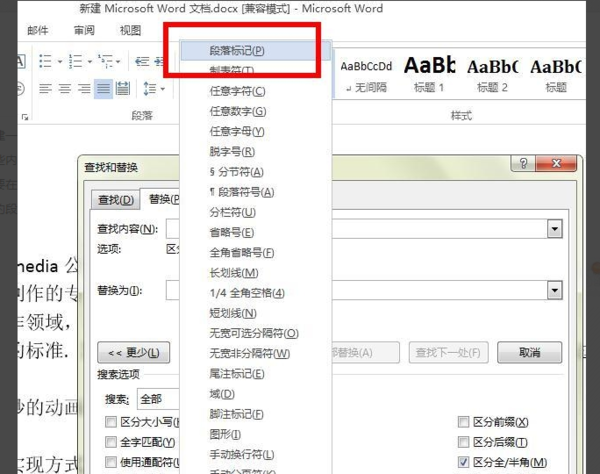Click the line spacing icon
600x474 pixels.
click(x=150, y=89)
